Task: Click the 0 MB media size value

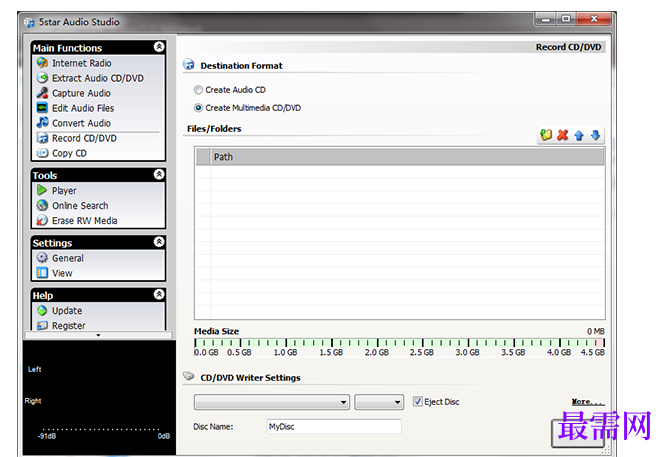Action: (x=596, y=331)
